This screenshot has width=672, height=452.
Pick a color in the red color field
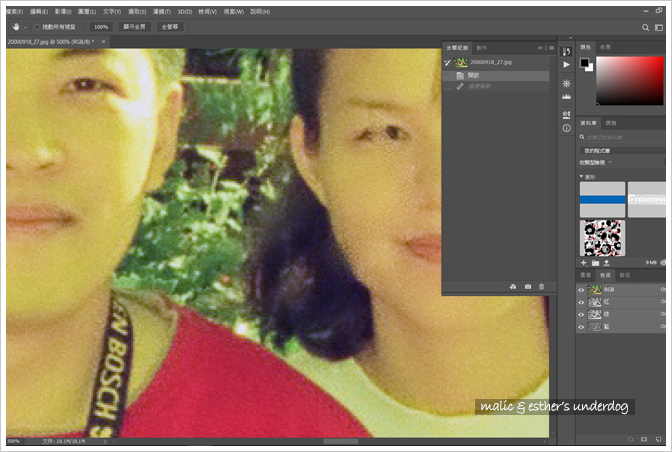click(x=630, y=81)
